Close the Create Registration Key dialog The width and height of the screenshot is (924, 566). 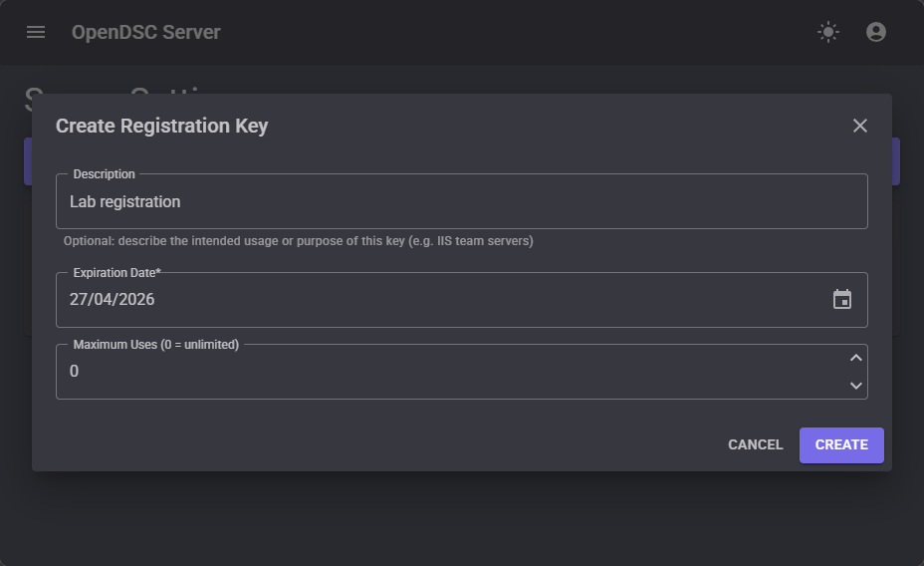(x=859, y=126)
